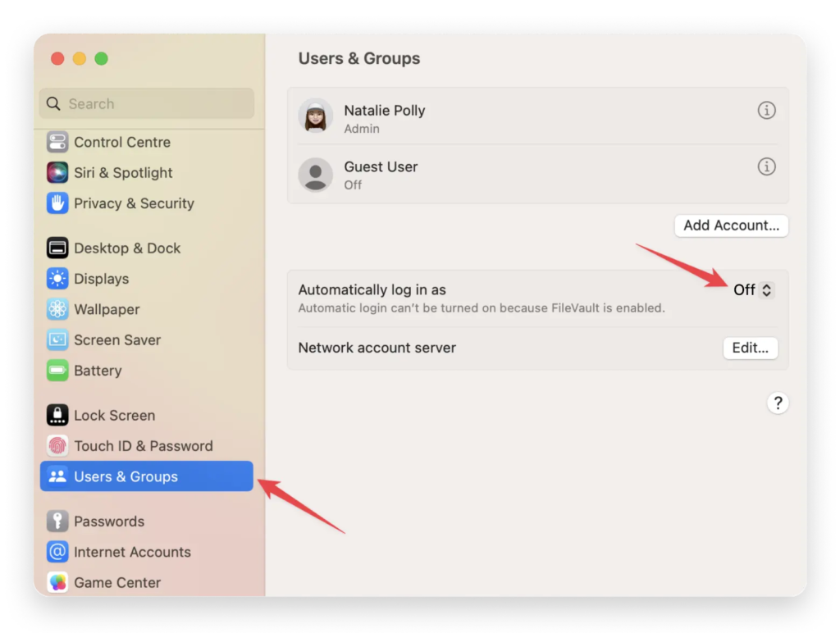Click the Siri & Spotlight sidebar icon
Viewport: 840px width, 633px height.
point(57,172)
